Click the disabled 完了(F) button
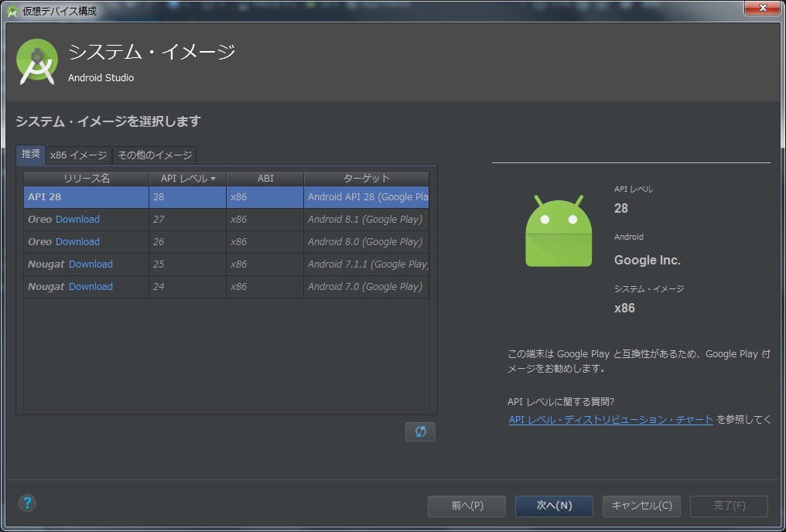The image size is (786, 532). click(x=729, y=506)
